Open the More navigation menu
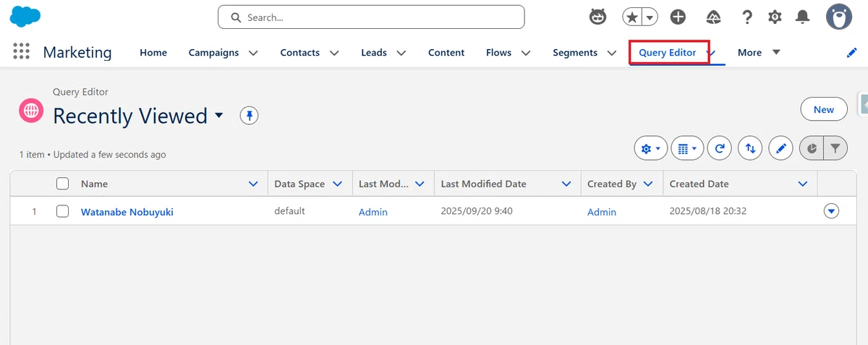Viewport: 868px width, 345px height. pyautogui.click(x=759, y=53)
